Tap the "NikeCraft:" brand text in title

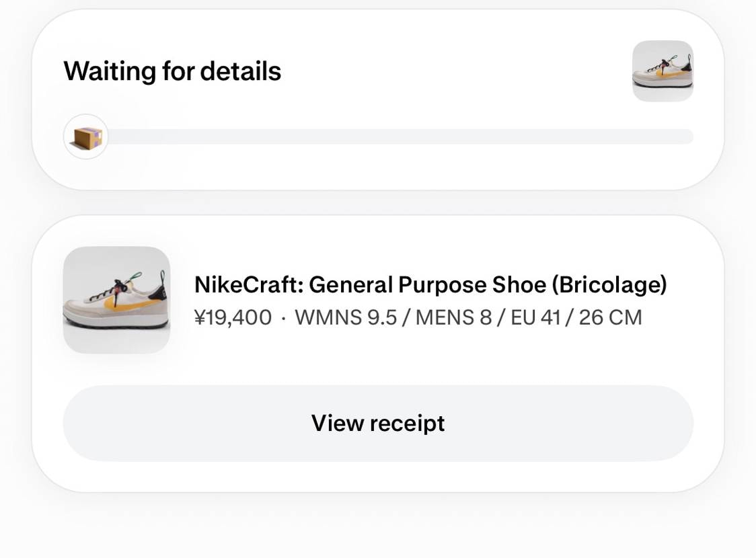tap(248, 285)
